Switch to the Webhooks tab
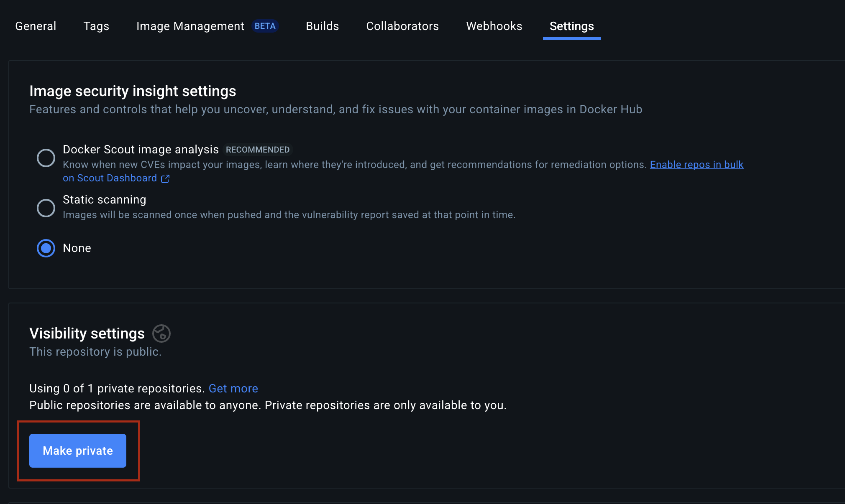 pos(494,26)
